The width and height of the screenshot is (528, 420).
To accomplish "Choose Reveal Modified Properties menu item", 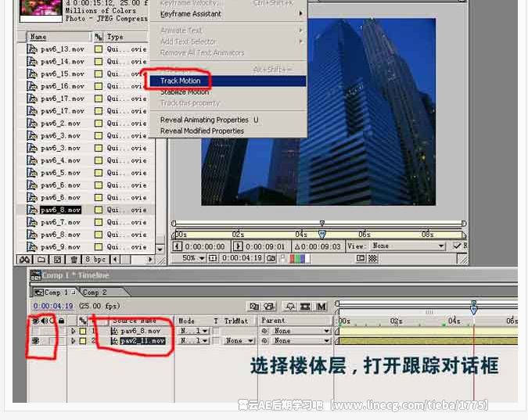I will click(x=228, y=131).
